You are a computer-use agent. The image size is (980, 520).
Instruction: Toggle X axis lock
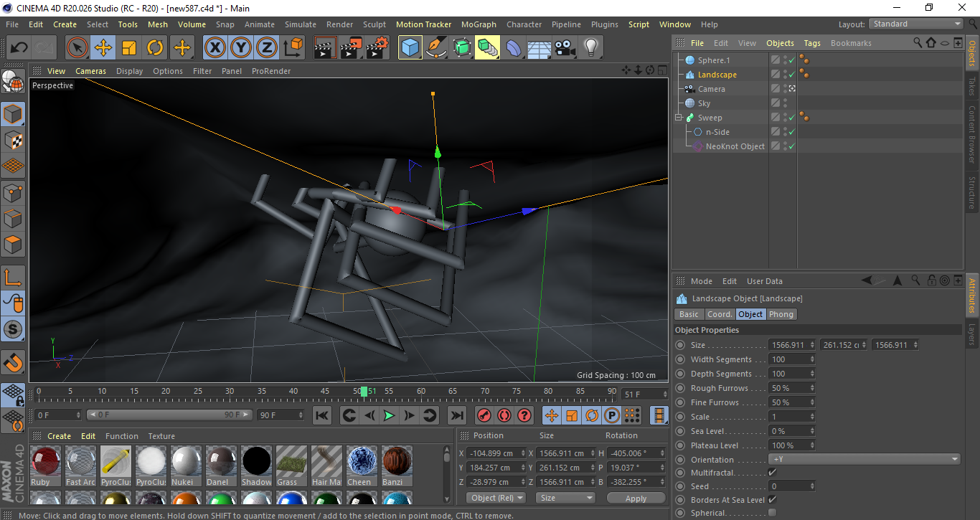coord(215,48)
